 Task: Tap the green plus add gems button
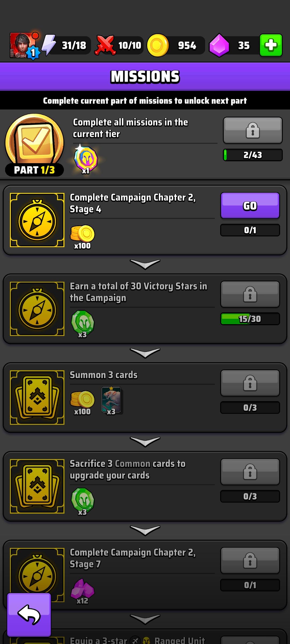tap(271, 45)
